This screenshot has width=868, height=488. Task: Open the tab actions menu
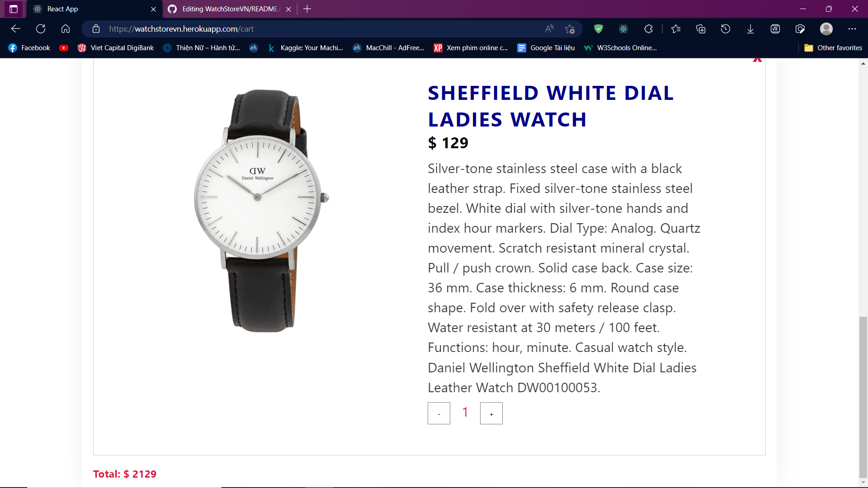pos(14,9)
